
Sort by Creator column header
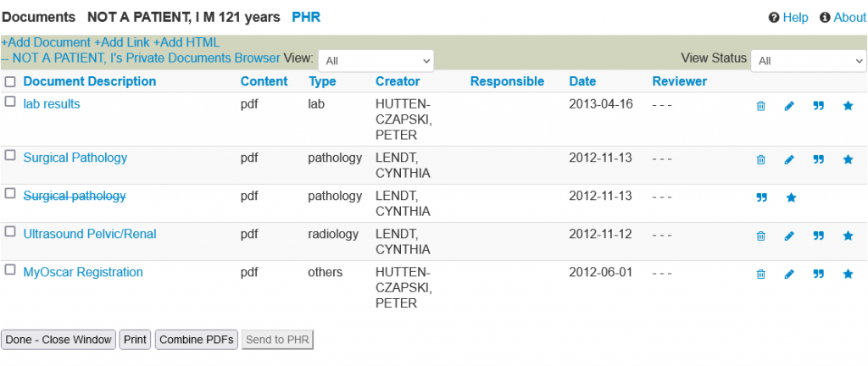[x=398, y=81]
